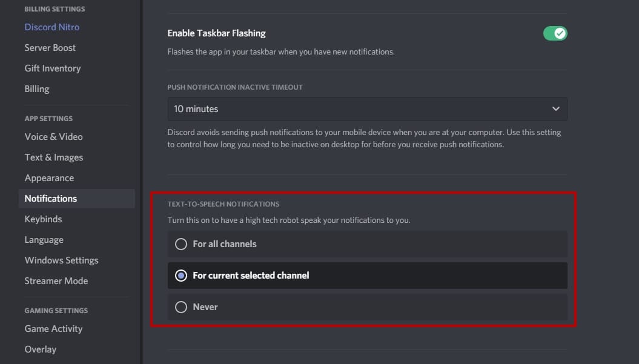The height and width of the screenshot is (364, 639).
Task: Open Billing settings
Action: (37, 89)
